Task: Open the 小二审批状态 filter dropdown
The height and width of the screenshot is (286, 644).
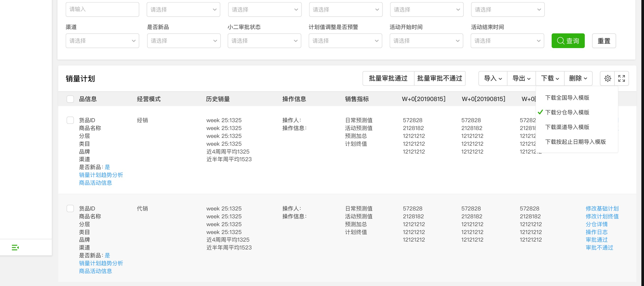Action: [x=265, y=41]
